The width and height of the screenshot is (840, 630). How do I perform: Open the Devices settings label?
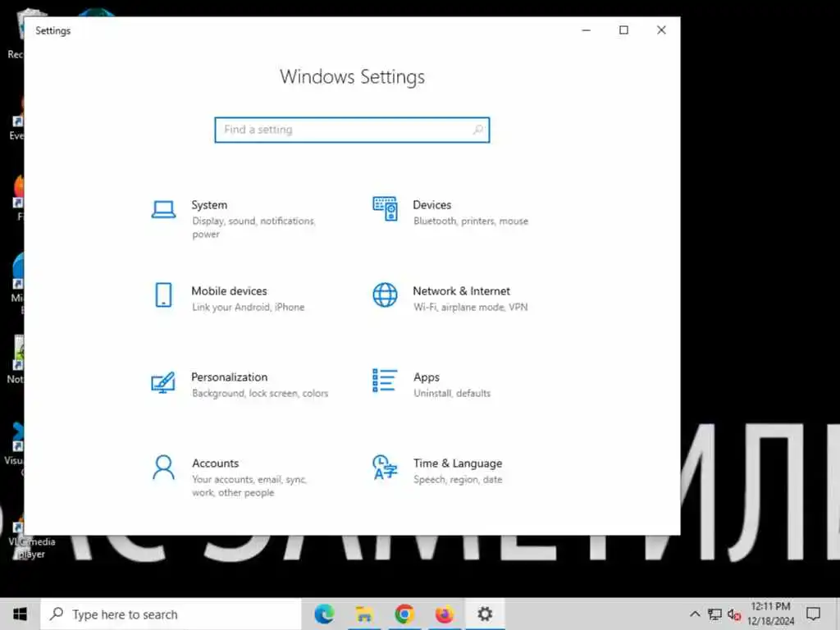coord(431,204)
